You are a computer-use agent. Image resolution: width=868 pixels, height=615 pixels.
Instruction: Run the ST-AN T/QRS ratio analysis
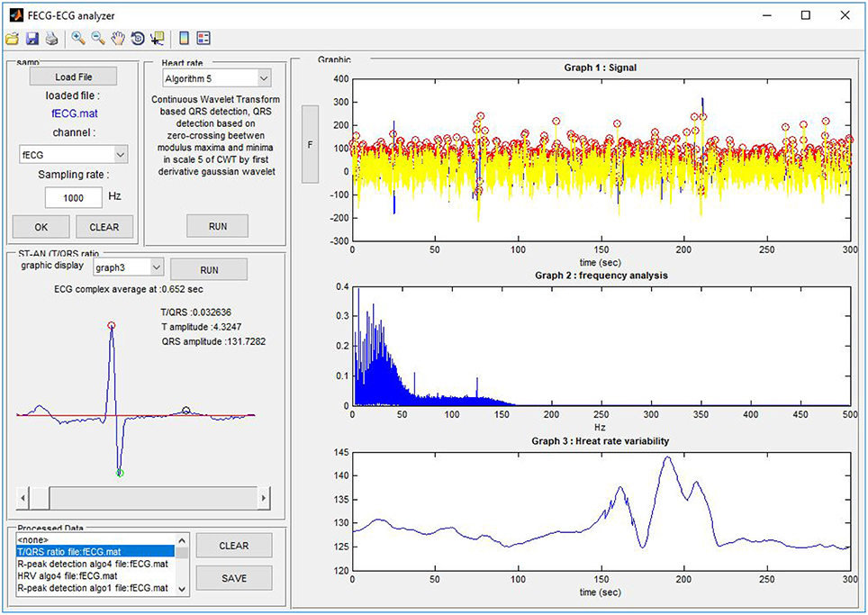coord(209,269)
